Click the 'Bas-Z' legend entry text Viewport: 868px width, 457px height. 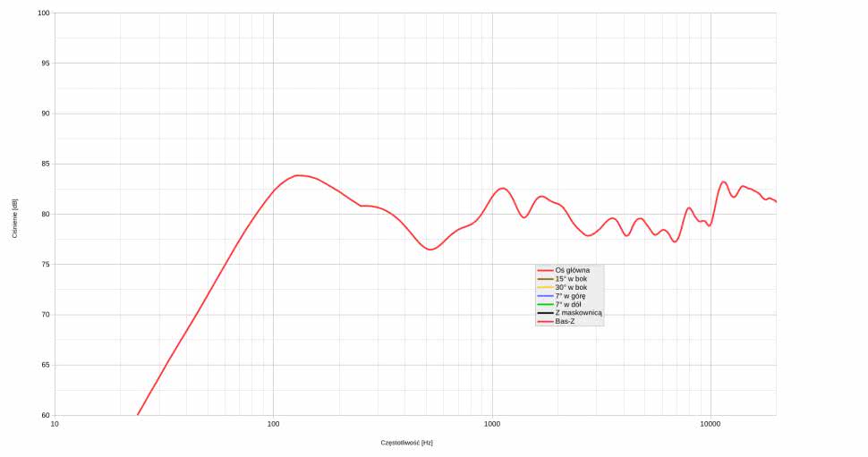click(565, 321)
